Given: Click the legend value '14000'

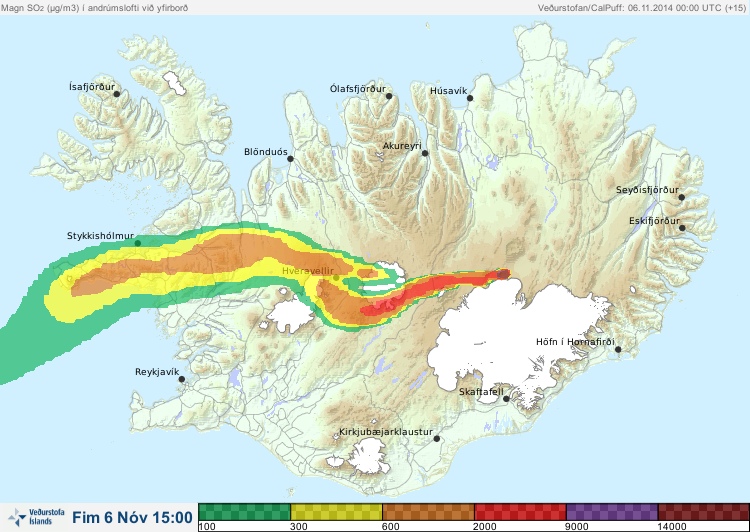Looking at the screenshot, I should 672,527.
